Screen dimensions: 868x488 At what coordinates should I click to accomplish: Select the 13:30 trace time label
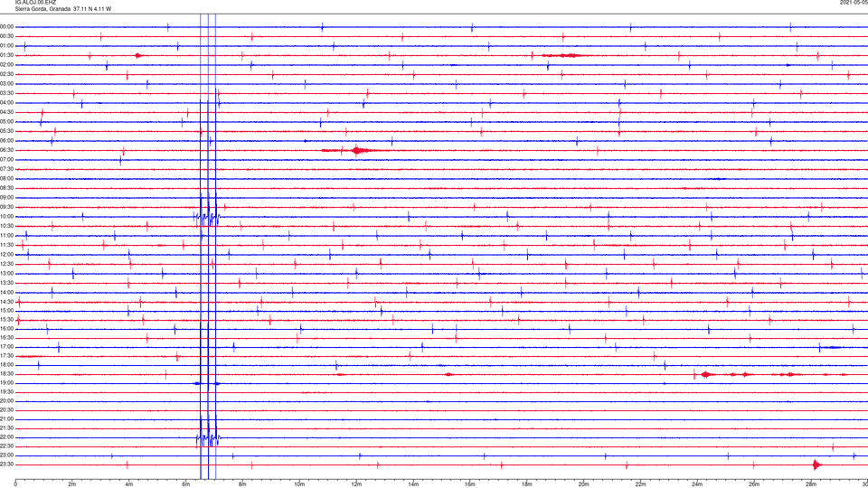point(7,283)
